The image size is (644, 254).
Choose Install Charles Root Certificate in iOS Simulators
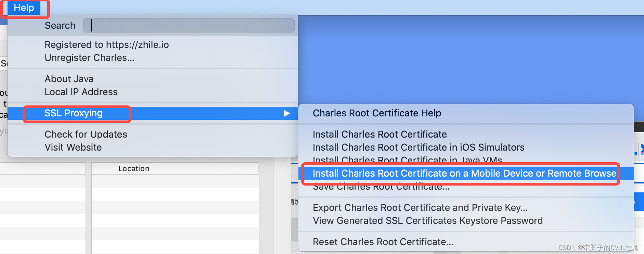pos(418,147)
